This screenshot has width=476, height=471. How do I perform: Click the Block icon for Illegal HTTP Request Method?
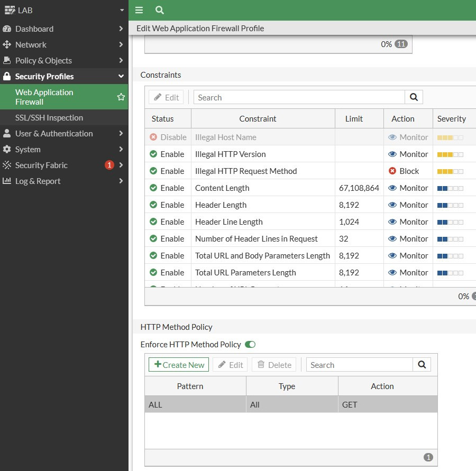point(392,171)
